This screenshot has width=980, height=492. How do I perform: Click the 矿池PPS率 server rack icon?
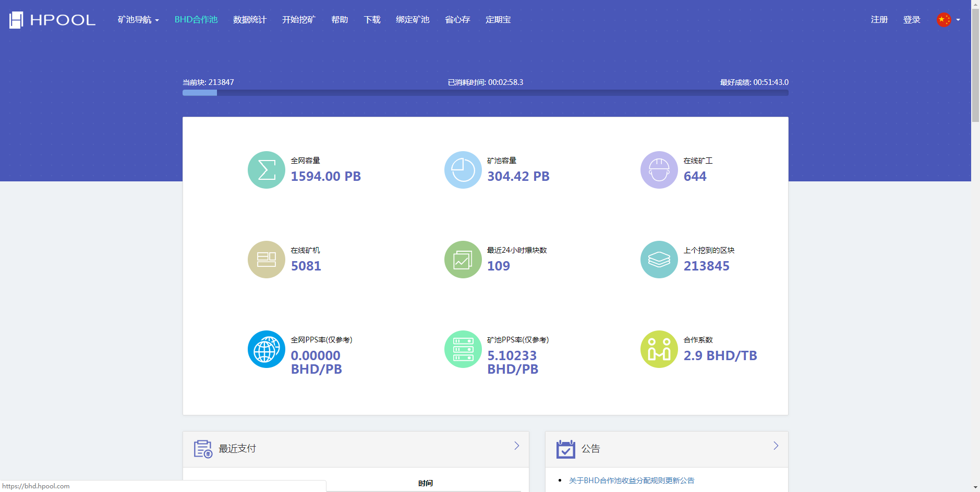[x=463, y=349]
